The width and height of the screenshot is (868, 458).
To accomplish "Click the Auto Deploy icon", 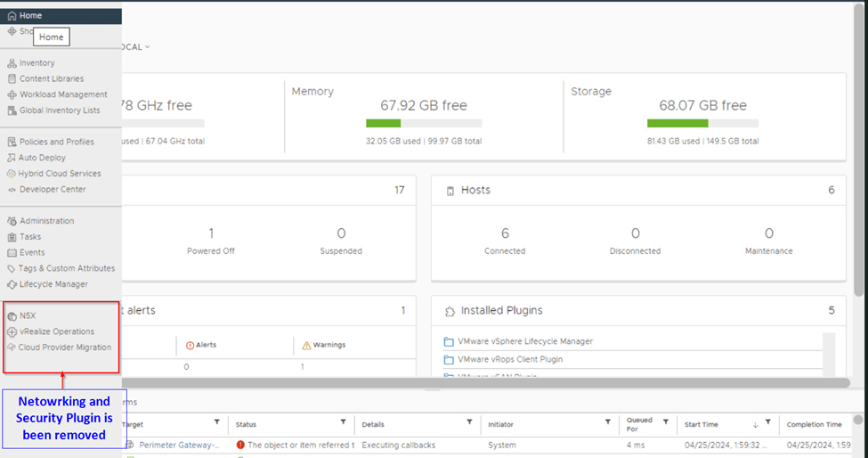I will pyautogui.click(x=12, y=158).
